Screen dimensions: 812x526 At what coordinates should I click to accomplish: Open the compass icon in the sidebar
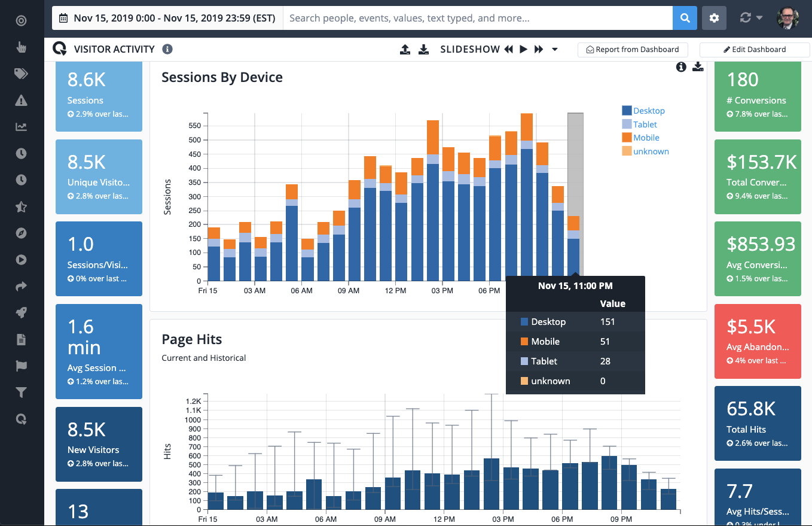(x=21, y=233)
